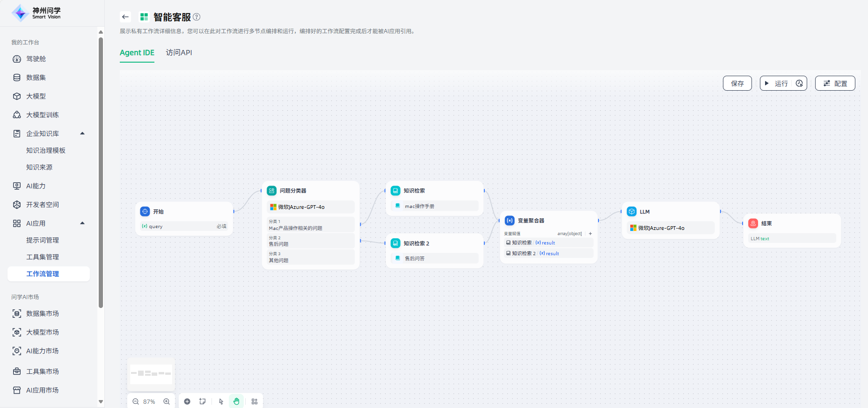Add a note to the canvas
This screenshot has height=408, width=868.
202,401
